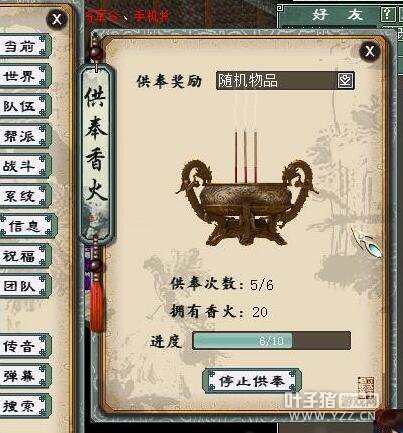403x433 pixels.
Task: Switch to the 战斗 channel tab
Action: 24,165
